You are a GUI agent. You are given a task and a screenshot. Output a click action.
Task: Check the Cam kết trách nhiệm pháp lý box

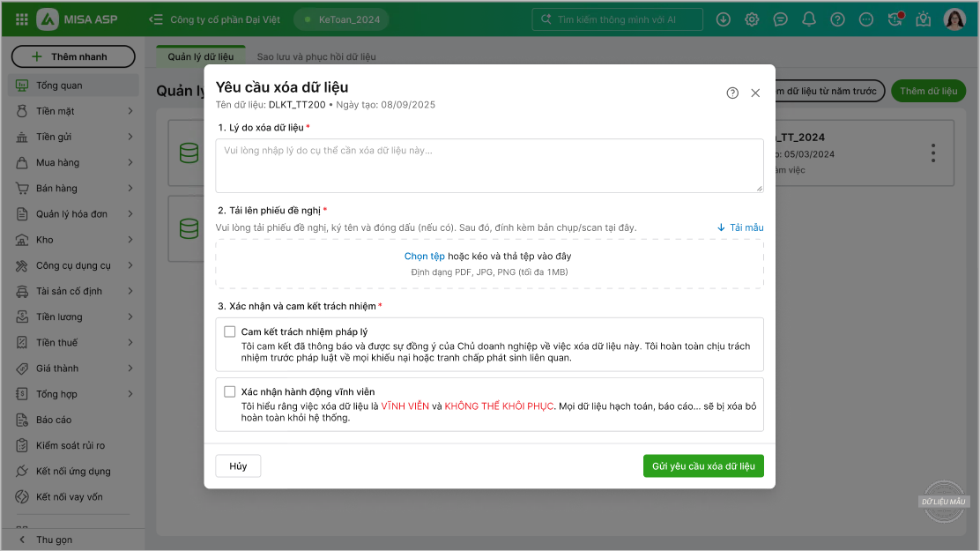[x=230, y=331]
